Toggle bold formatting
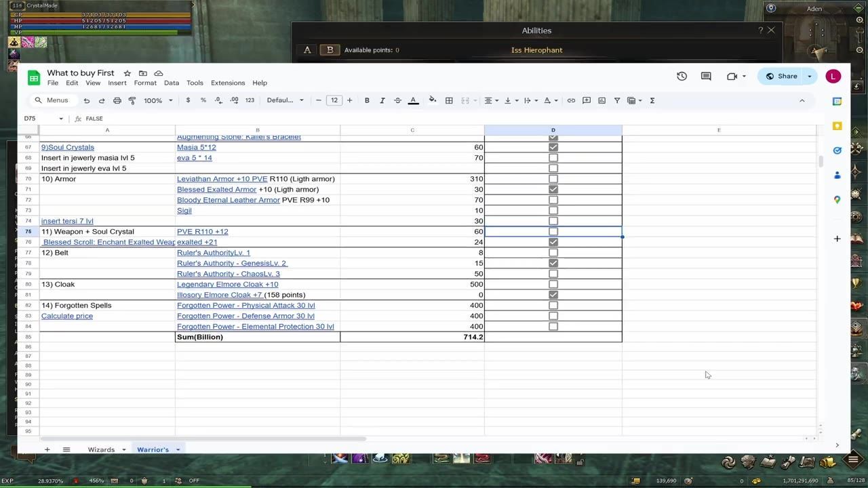868x488 pixels. point(367,100)
